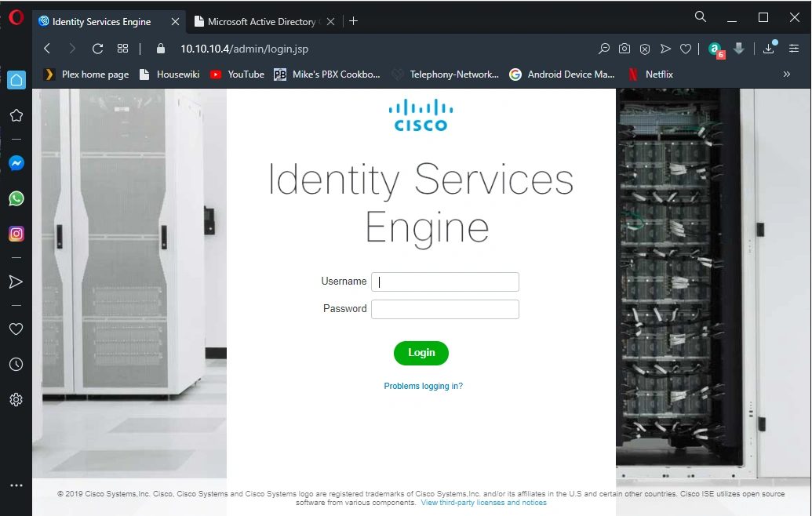Viewport: 812px width, 516px height.
Task: Reload the current page
Action: (97, 49)
